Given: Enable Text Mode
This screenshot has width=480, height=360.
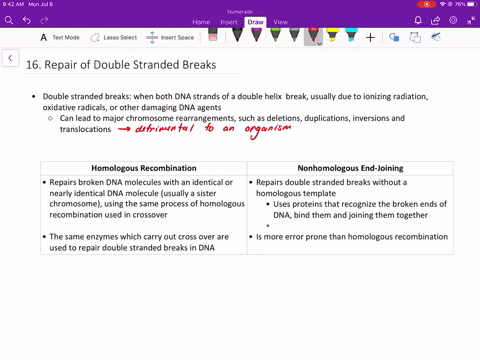Looking at the screenshot, I should [60, 37].
